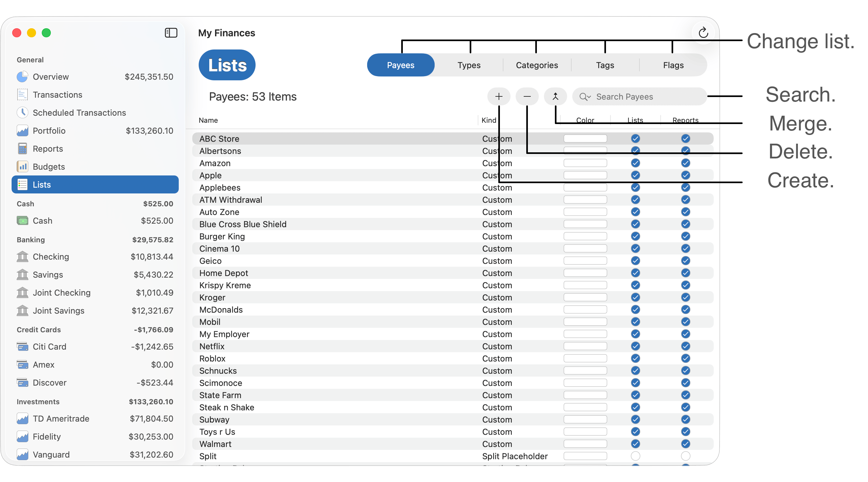
Task: Open Overview from the sidebar
Action: click(50, 77)
